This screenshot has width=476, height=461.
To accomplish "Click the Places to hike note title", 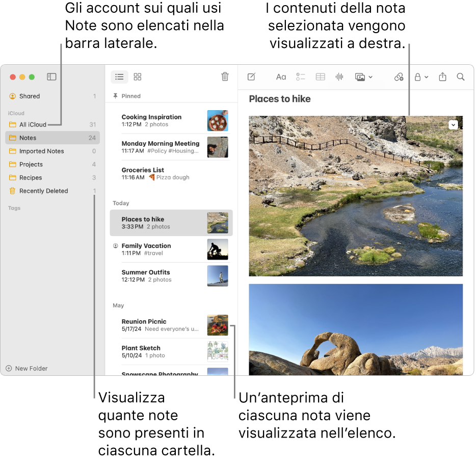I will (280, 99).
